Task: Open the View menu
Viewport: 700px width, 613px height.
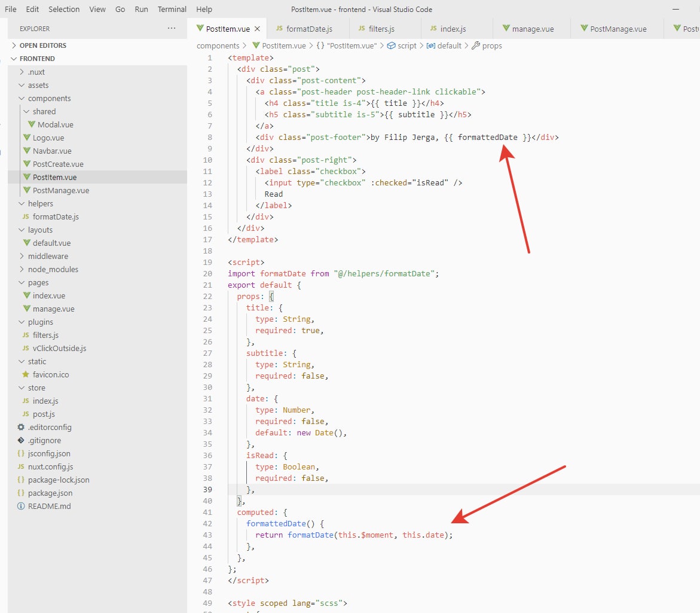Action: click(x=97, y=9)
